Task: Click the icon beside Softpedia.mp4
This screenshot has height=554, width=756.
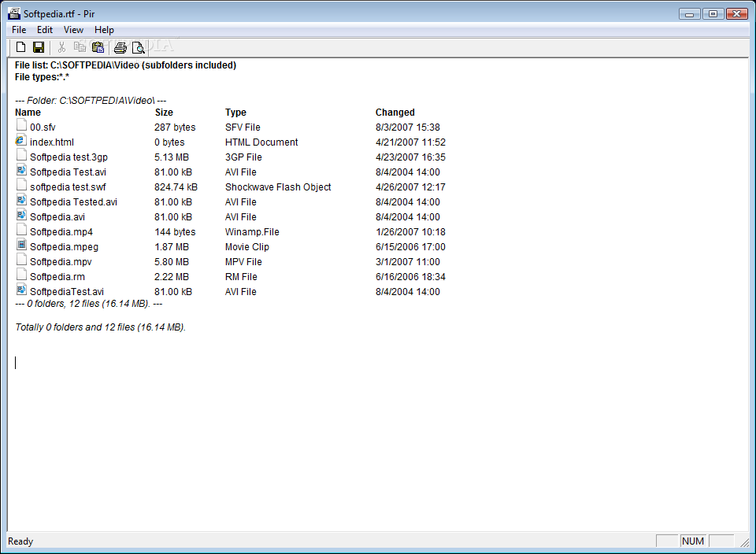Action: pyautogui.click(x=21, y=231)
